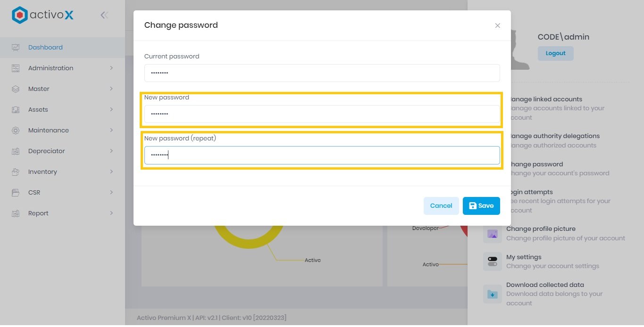This screenshot has height=327, width=644.
Task: Click the Administration sidebar icon
Action: (x=16, y=68)
